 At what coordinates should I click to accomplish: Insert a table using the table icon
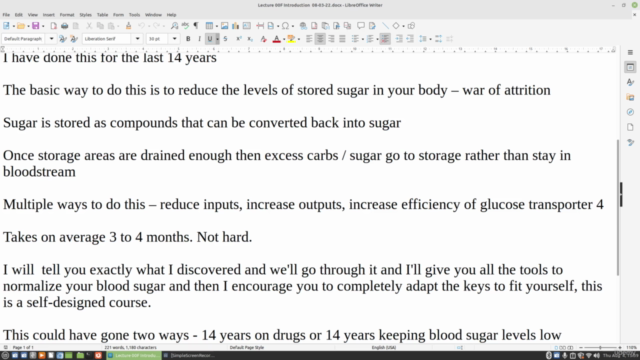click(209, 26)
